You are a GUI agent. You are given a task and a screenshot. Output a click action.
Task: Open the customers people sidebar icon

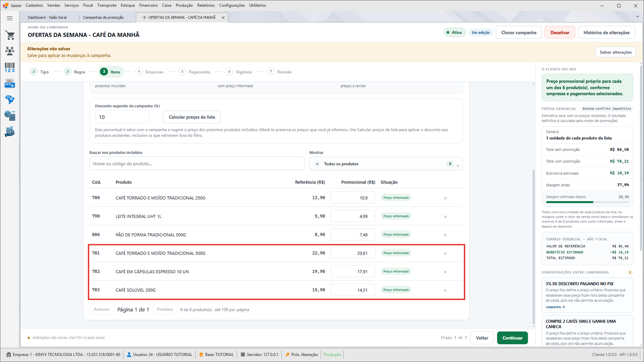tap(10, 51)
